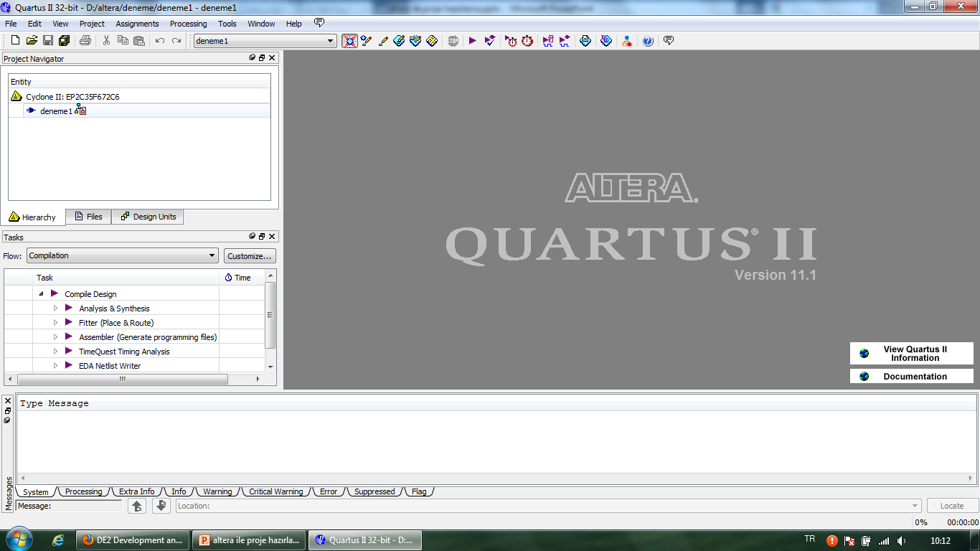
Task: Expand the Fitter (Place & Route) task
Action: (55, 323)
